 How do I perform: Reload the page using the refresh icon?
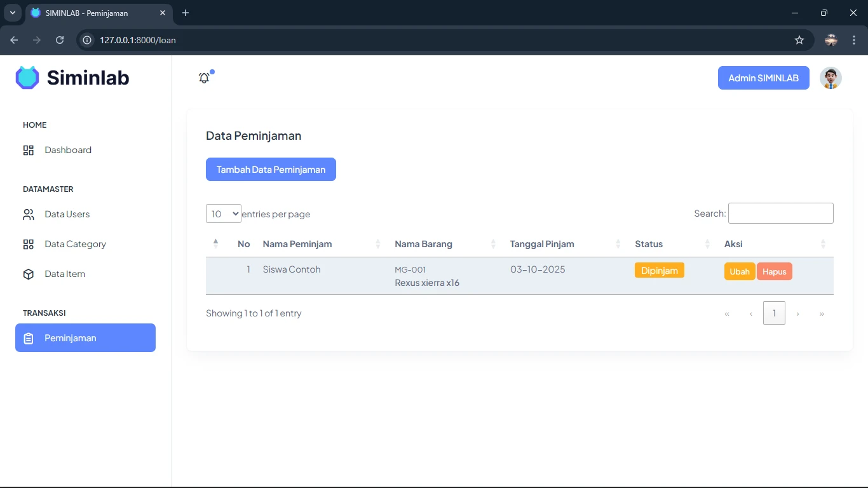(x=60, y=40)
